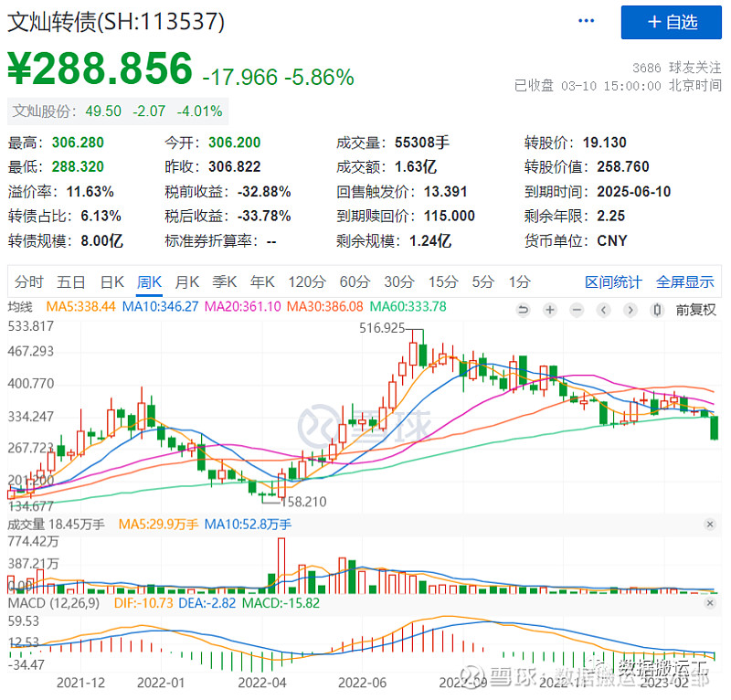731x700 pixels.
Task: Select the 1分 interval tab
Action: pyautogui.click(x=519, y=281)
